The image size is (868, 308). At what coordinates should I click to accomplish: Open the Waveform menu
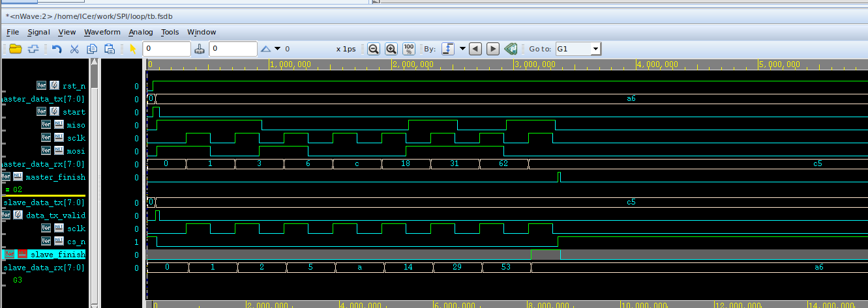coord(102,32)
